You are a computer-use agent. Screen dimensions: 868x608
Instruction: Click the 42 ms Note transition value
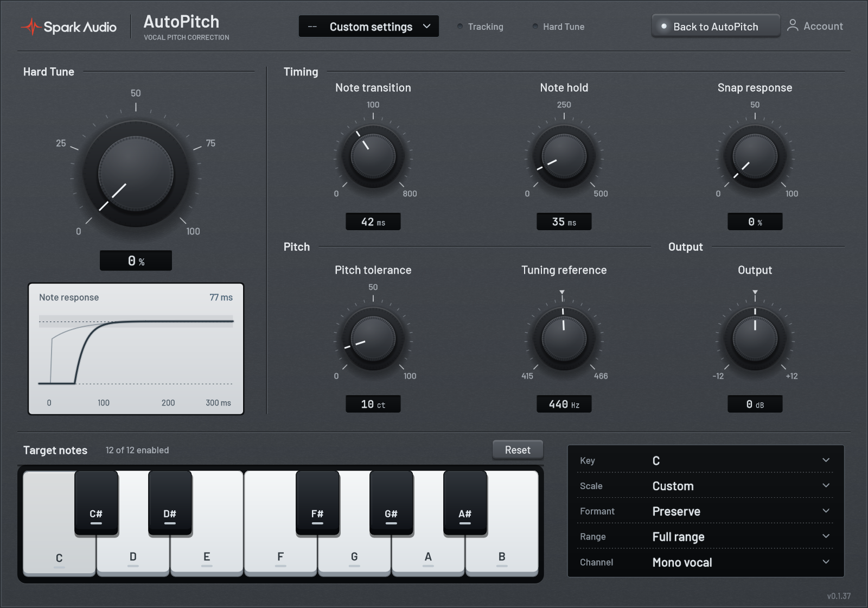point(373,221)
